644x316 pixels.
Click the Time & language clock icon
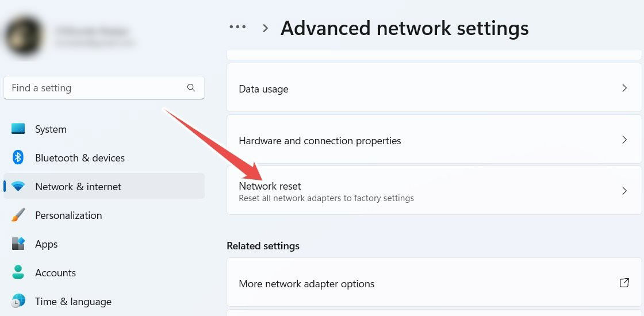point(18,301)
